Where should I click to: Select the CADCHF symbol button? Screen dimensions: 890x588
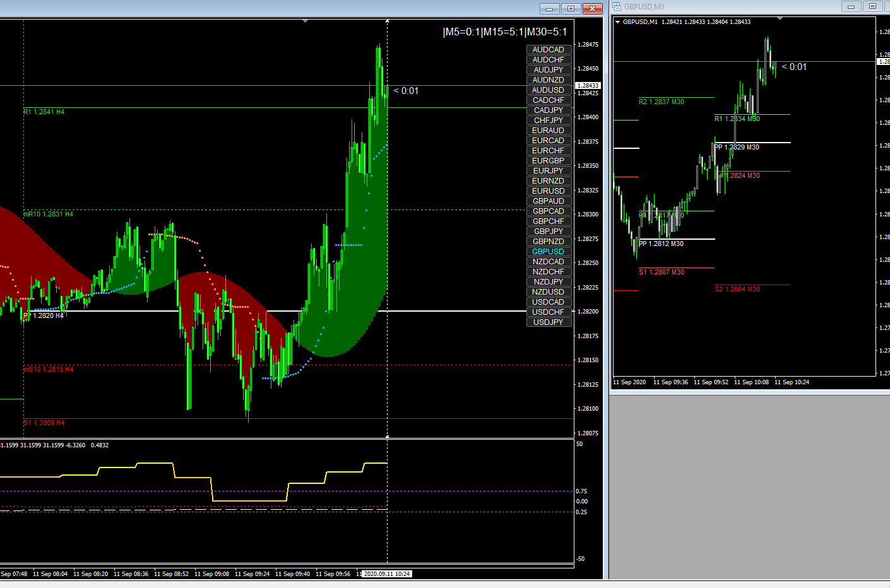[549, 100]
